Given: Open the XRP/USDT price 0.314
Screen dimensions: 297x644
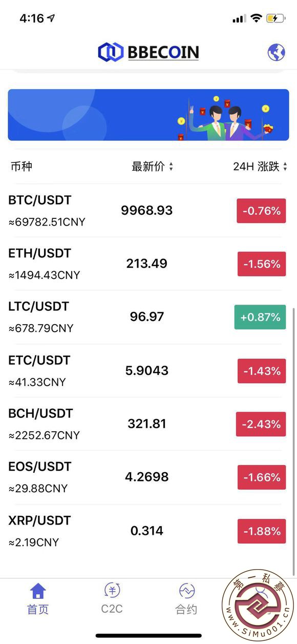Looking at the screenshot, I should pyautogui.click(x=147, y=531).
